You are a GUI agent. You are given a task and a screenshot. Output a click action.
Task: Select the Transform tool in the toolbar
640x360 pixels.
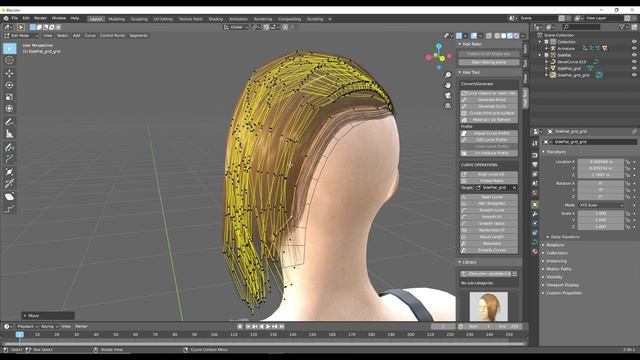9,109
